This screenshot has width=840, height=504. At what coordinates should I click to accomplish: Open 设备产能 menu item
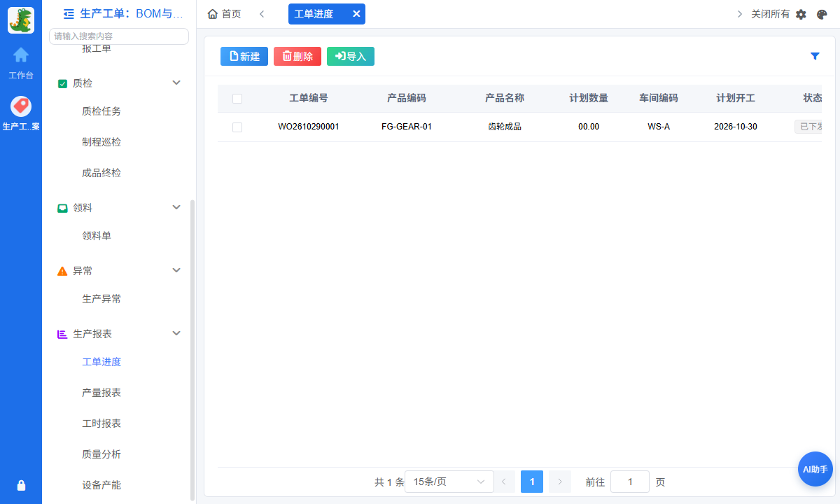[x=101, y=485]
